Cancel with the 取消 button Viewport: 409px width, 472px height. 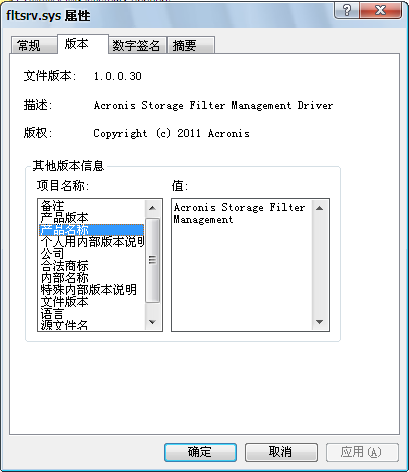tap(281, 452)
